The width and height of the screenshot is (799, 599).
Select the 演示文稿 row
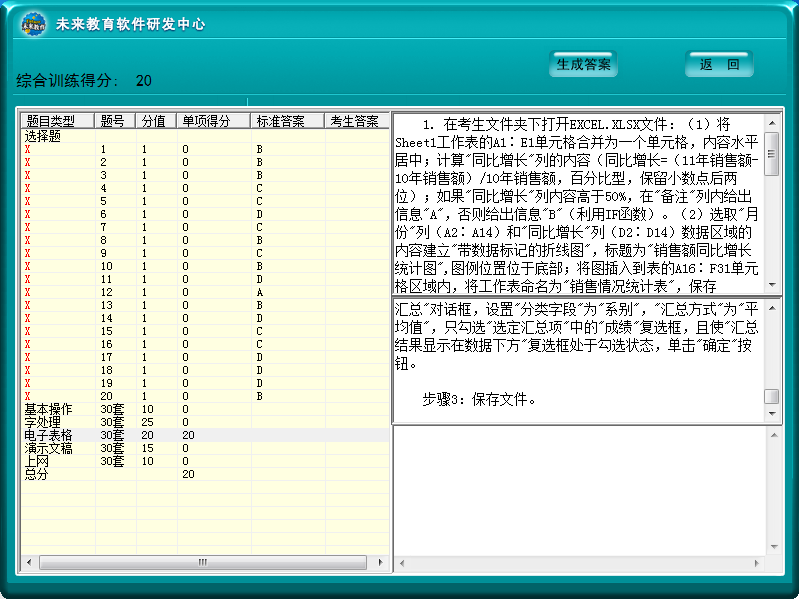coord(205,448)
